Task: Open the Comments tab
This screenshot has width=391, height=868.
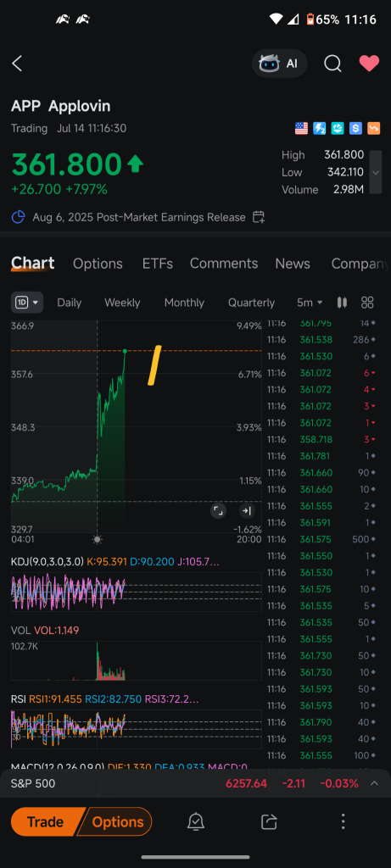Action: pyautogui.click(x=224, y=264)
